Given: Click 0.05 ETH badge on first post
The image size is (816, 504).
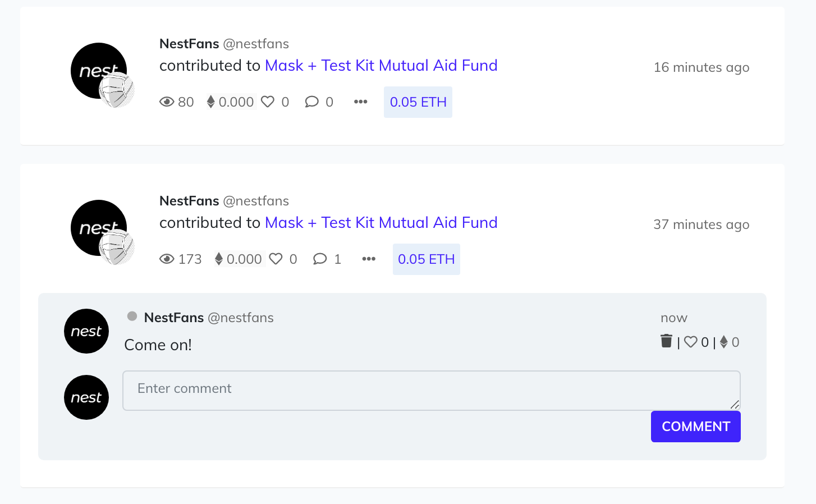Looking at the screenshot, I should click(418, 102).
